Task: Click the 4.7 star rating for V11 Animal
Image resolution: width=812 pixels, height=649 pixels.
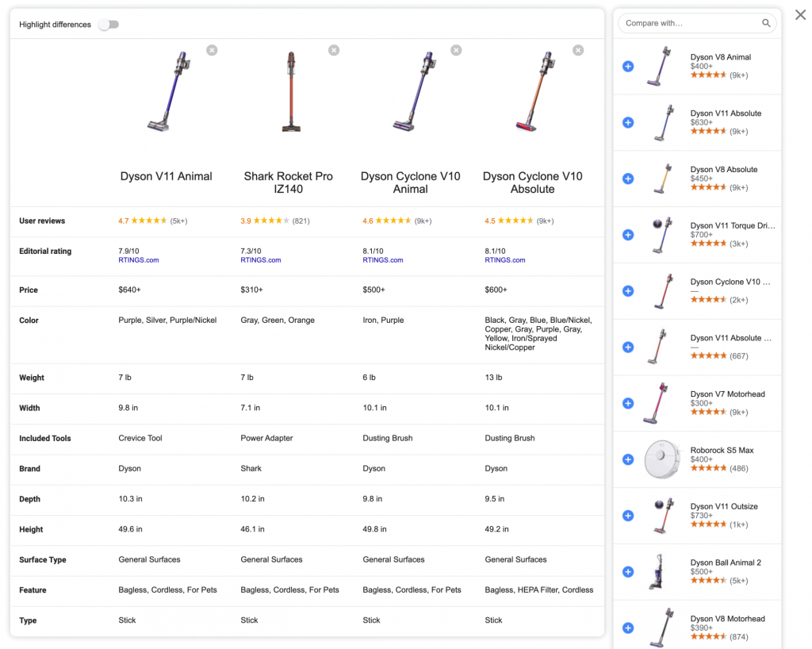Action: pyautogui.click(x=153, y=221)
